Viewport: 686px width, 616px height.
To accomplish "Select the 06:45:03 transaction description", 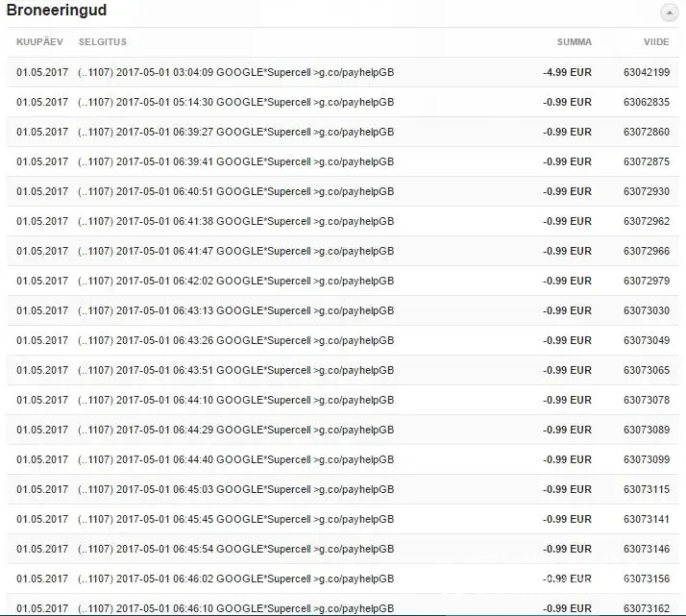I will pyautogui.click(x=235, y=489).
